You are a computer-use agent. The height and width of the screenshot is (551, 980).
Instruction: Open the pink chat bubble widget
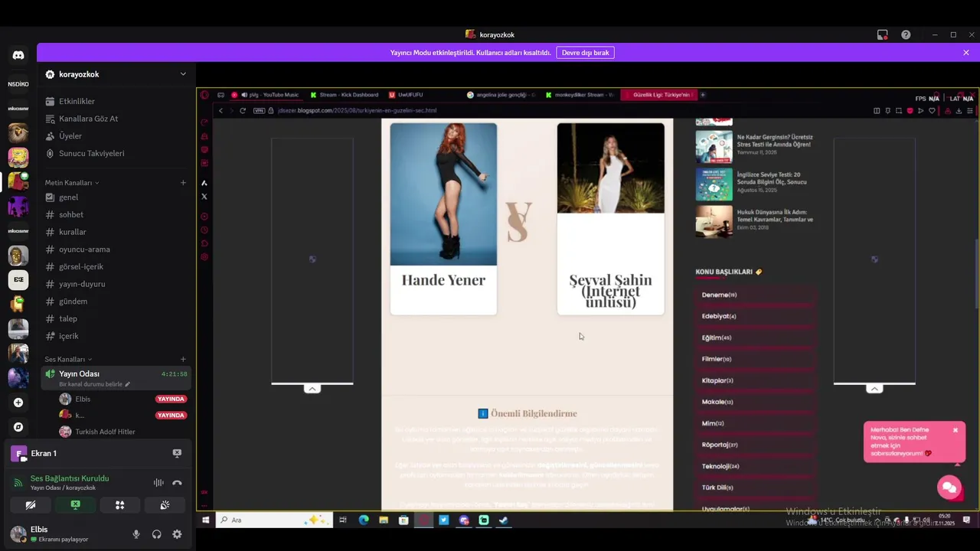pyautogui.click(x=949, y=487)
